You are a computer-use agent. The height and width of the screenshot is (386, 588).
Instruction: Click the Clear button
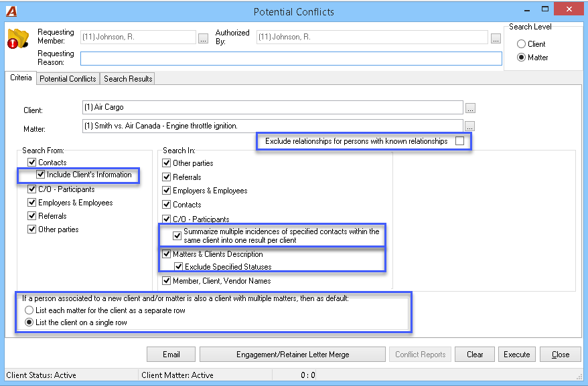475,354
